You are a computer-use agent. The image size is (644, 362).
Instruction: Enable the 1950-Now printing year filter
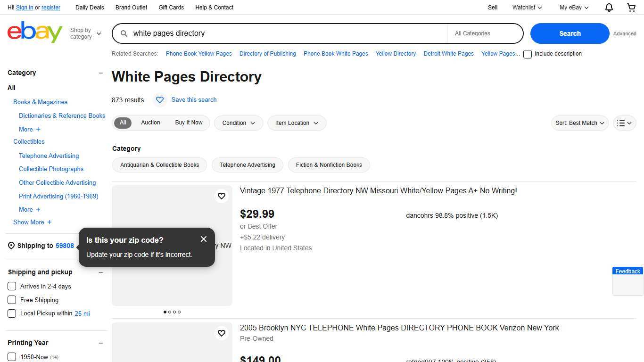(x=12, y=357)
